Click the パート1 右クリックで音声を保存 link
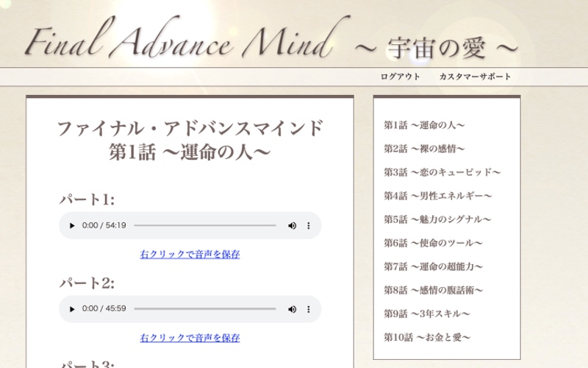 coord(190,255)
